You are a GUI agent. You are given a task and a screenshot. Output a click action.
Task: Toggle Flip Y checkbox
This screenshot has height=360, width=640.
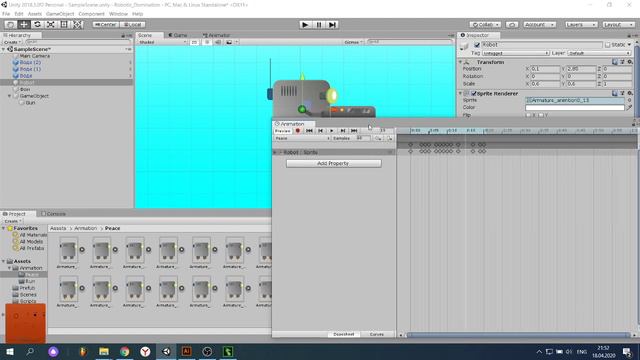[x=541, y=116]
